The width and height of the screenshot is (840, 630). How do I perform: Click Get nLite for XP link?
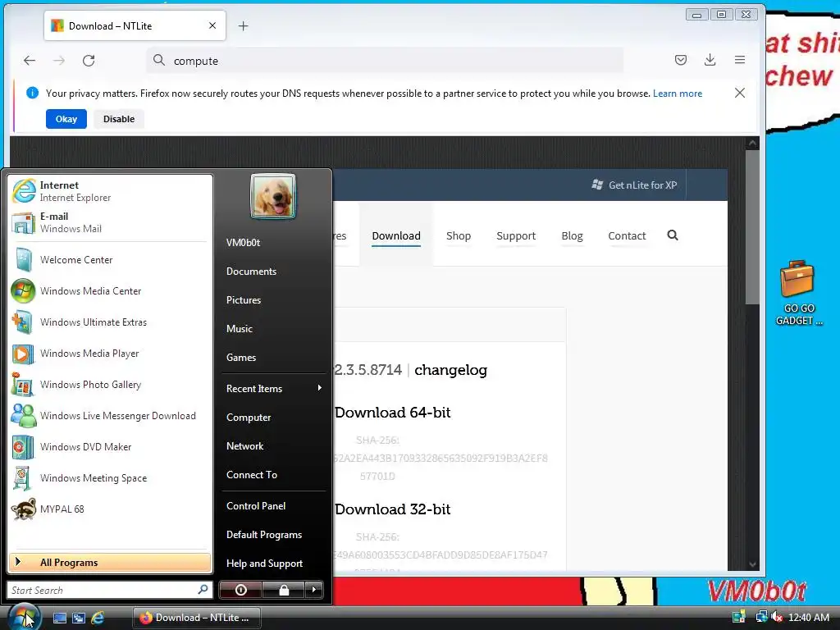click(x=634, y=185)
